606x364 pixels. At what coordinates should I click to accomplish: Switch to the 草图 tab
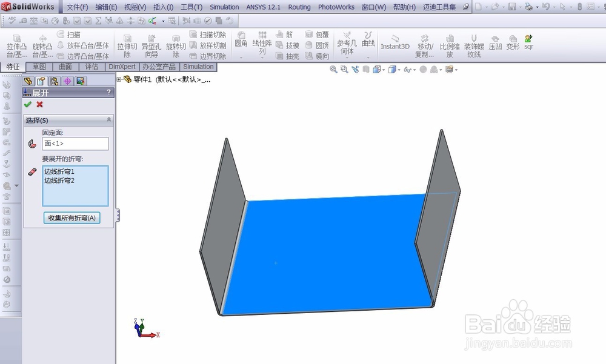(39, 67)
